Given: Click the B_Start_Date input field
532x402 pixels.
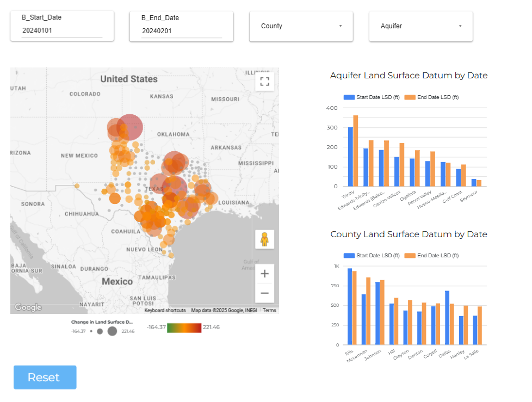Looking at the screenshot, I should tap(61, 31).
